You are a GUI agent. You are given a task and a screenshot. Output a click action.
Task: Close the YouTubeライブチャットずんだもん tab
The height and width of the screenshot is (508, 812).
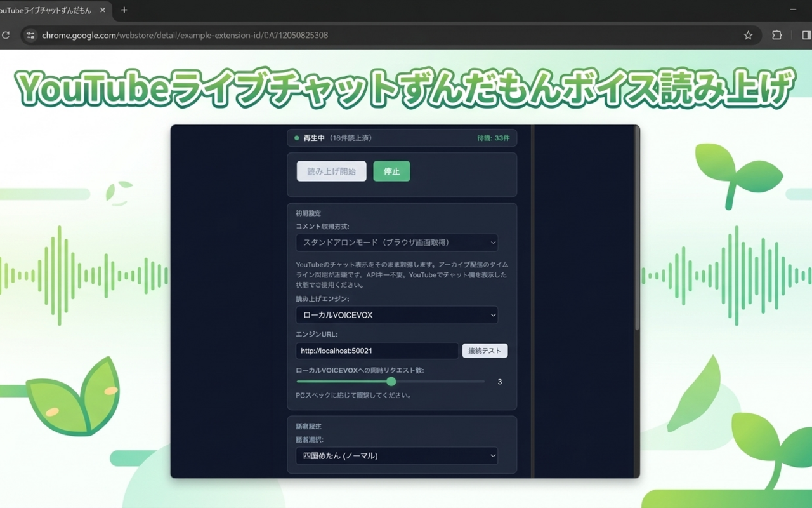point(103,10)
